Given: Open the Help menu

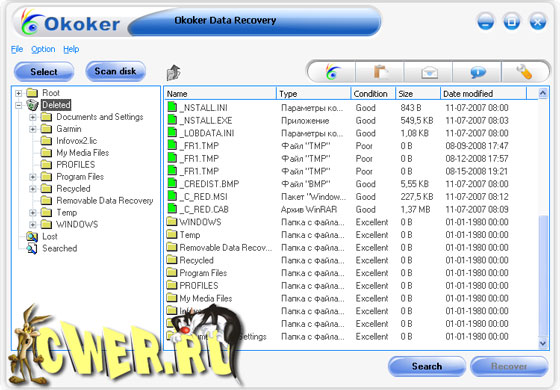Looking at the screenshot, I should click(x=71, y=49).
